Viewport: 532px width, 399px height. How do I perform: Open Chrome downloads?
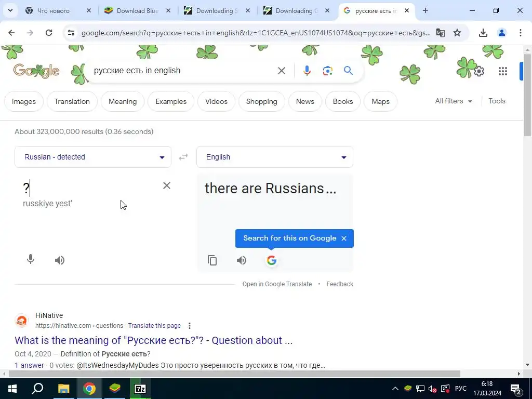pyautogui.click(x=483, y=33)
